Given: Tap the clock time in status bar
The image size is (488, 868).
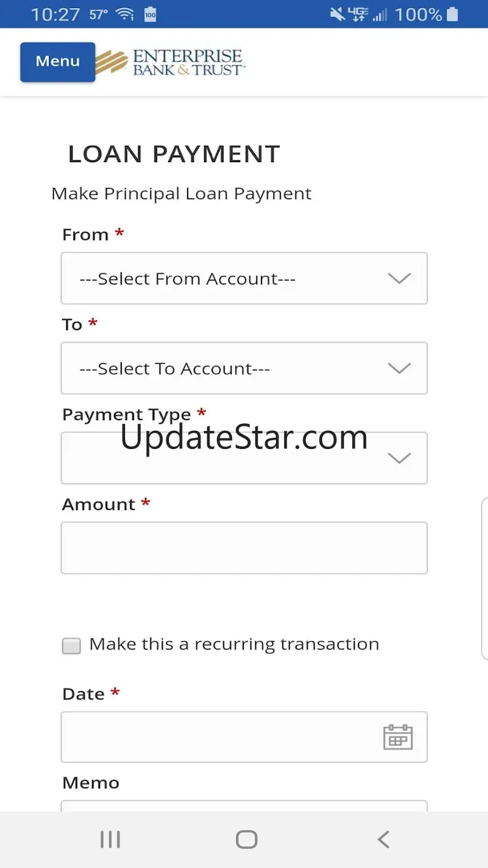Looking at the screenshot, I should (55, 14).
